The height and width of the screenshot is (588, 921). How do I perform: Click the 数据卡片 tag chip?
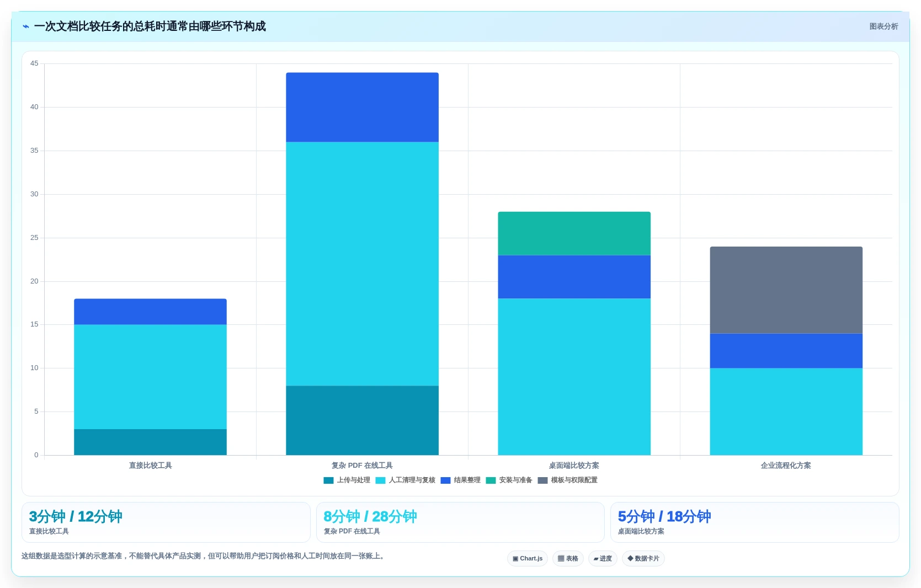(x=643, y=558)
